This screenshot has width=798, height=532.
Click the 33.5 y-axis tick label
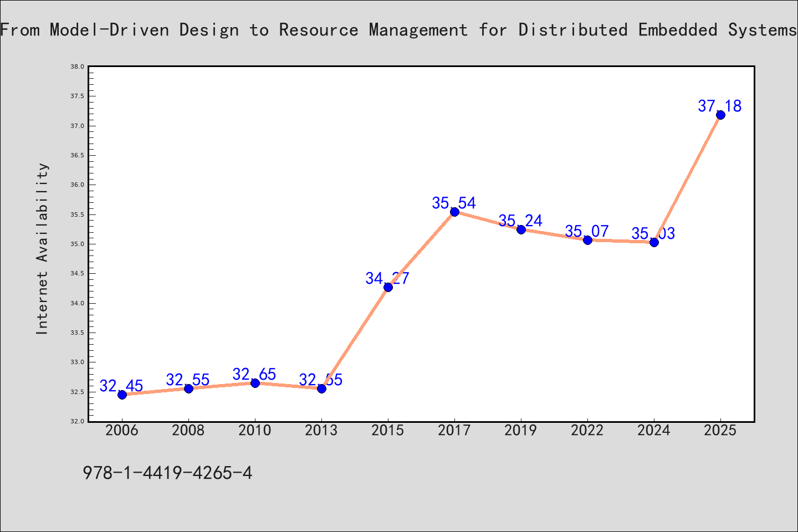point(77,332)
